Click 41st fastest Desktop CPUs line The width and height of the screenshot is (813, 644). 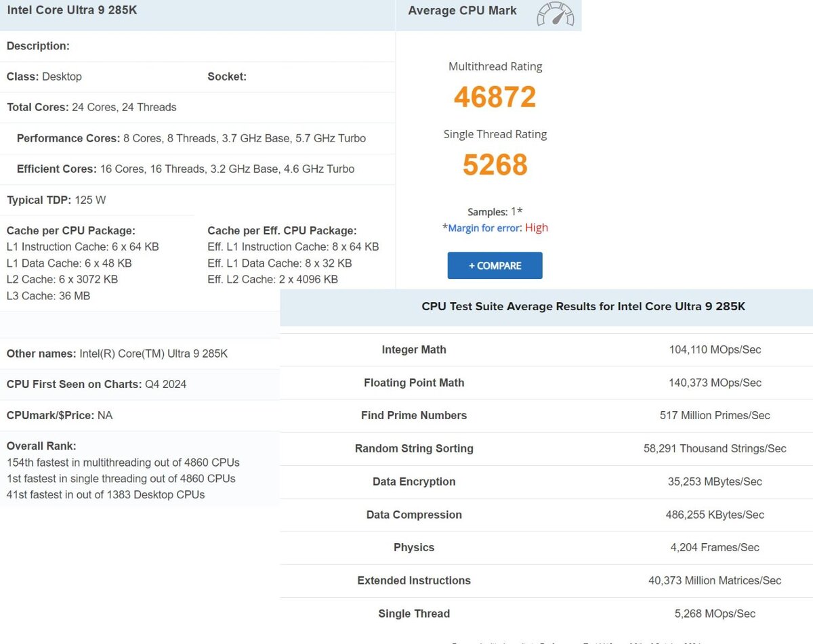click(106, 494)
